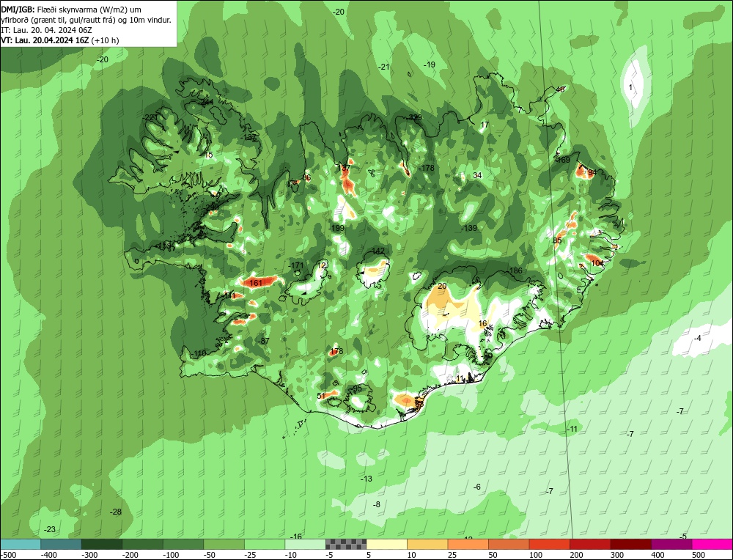The width and height of the screenshot is (733, 560).
Task: Select the pale yellow swatch between 5 and 10
Action: tap(386, 544)
